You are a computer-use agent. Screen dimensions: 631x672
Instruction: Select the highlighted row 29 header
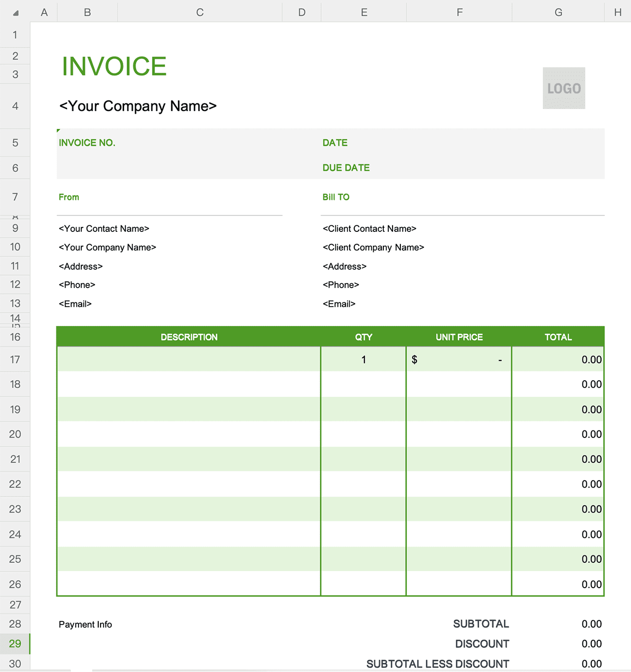pyautogui.click(x=15, y=643)
